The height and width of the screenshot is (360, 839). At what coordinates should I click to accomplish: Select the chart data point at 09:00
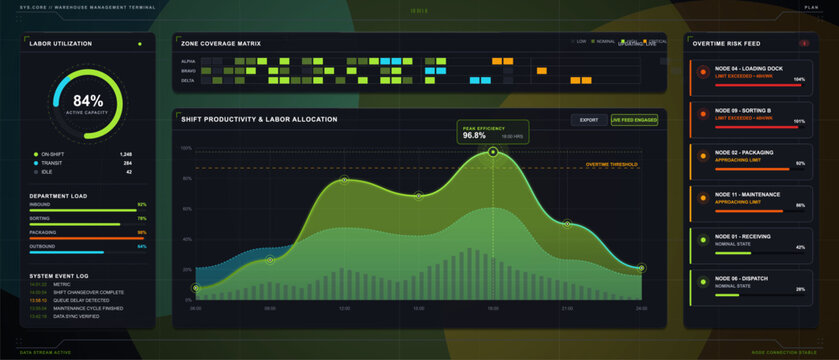pyautogui.click(x=270, y=260)
